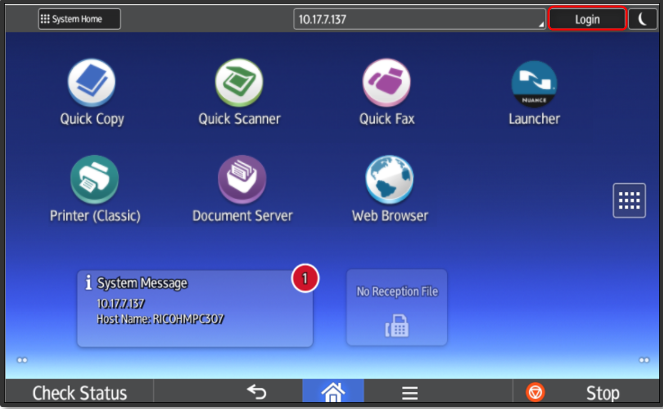Open the No Reception File widget
The height and width of the screenshot is (409, 663).
coord(397,307)
